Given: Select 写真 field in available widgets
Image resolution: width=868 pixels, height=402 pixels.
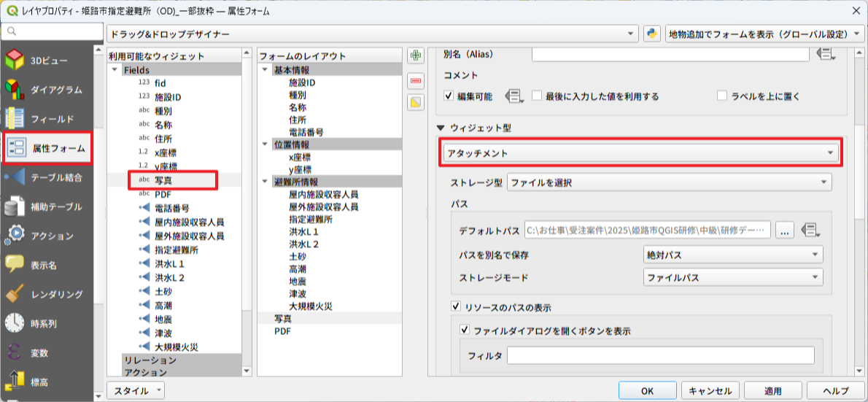Looking at the screenshot, I should tap(163, 179).
